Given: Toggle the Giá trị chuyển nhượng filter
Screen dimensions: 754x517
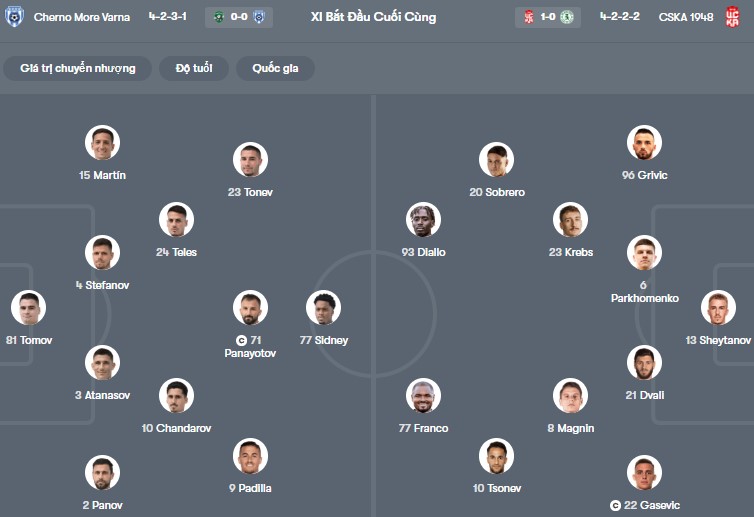Looking at the screenshot, I should pyautogui.click(x=78, y=68).
